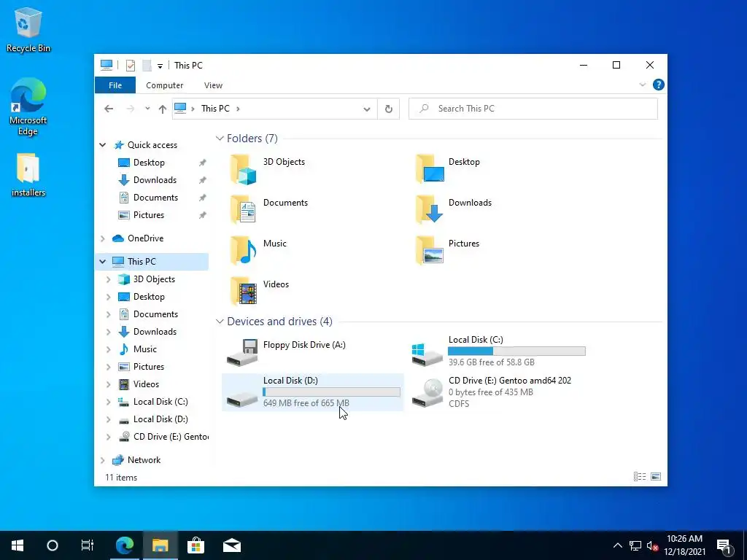
Task: Open the Customize Quick Access Toolbar arrow
Action: 160,66
